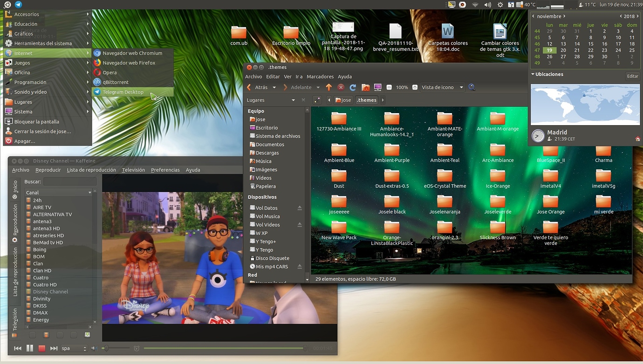This screenshot has height=364, width=643.
Task: Open the spa audio language selector
Action: click(74, 348)
